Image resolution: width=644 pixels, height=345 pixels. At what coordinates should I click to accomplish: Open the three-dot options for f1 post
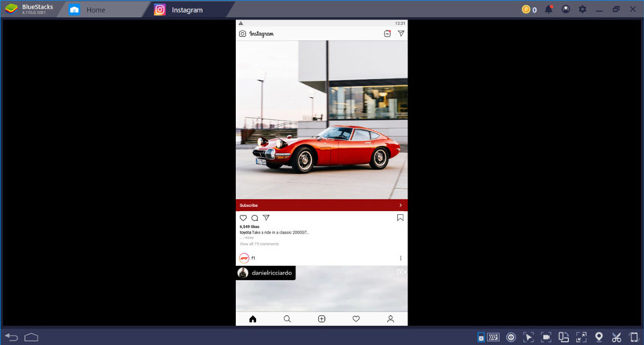pos(400,258)
